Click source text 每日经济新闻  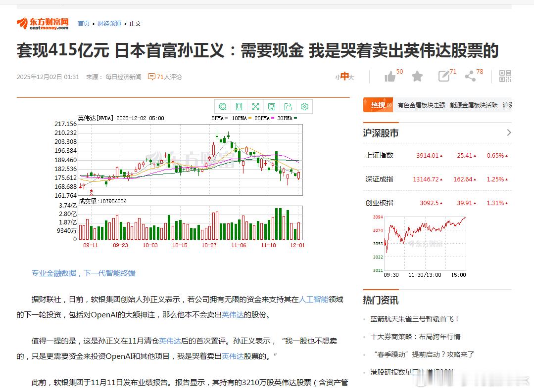(x=123, y=77)
